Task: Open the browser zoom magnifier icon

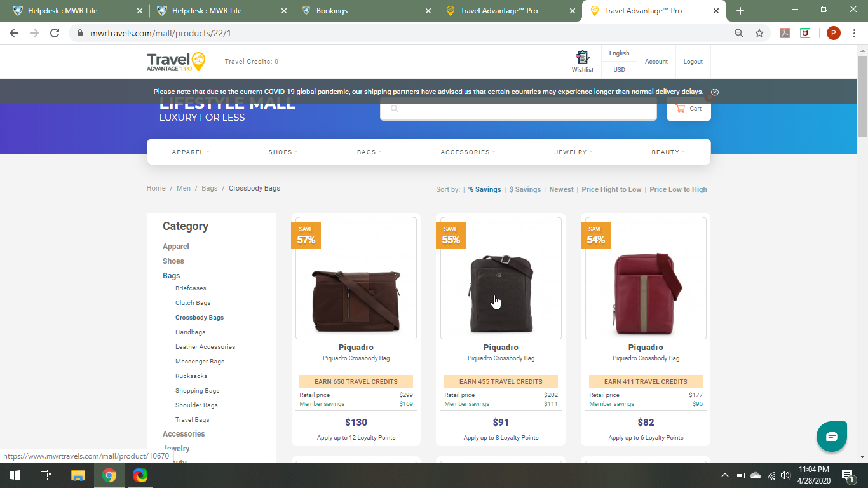Action: pos(739,33)
